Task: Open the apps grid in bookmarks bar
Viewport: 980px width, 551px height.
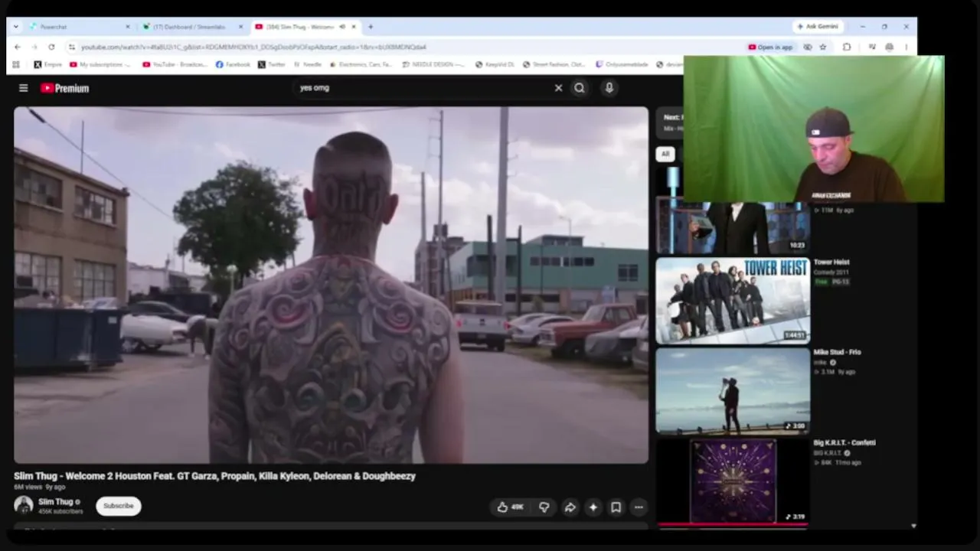Action: point(16,65)
